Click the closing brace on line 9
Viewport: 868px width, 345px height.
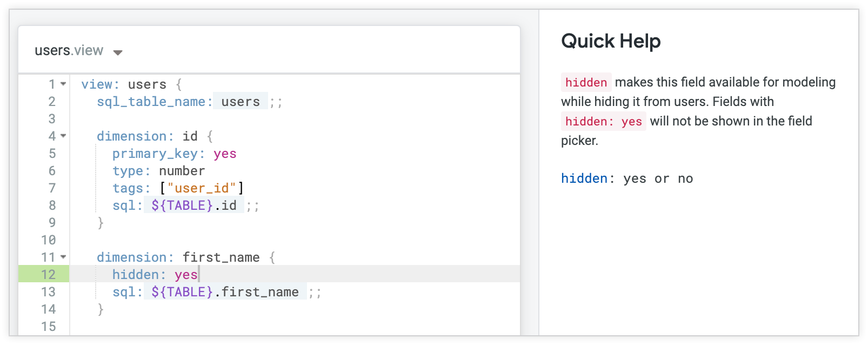tap(101, 223)
